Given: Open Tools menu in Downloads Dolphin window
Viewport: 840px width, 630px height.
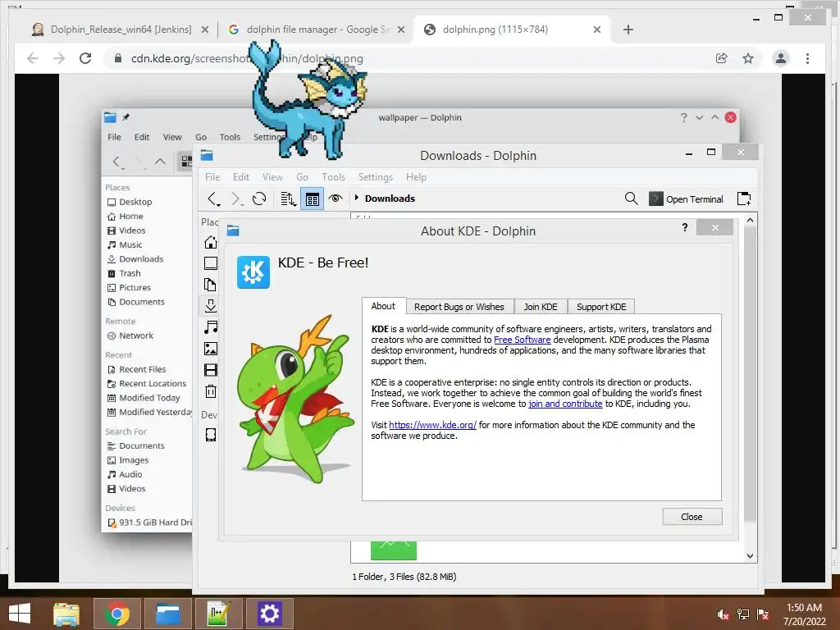Looking at the screenshot, I should tap(333, 177).
